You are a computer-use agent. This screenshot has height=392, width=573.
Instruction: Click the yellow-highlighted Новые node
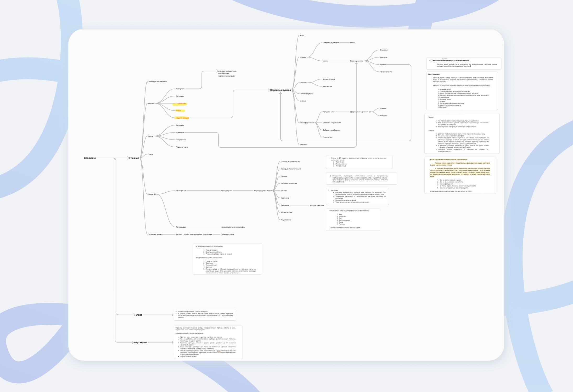[x=178, y=111]
